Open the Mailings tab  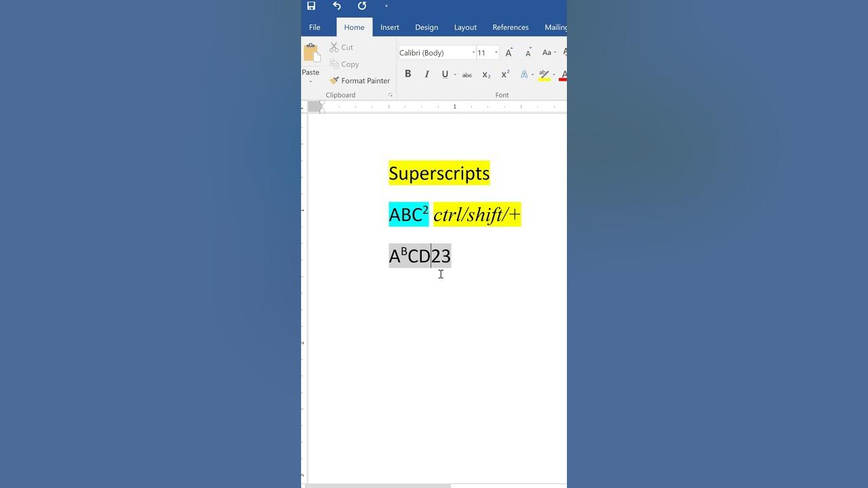pyautogui.click(x=555, y=27)
